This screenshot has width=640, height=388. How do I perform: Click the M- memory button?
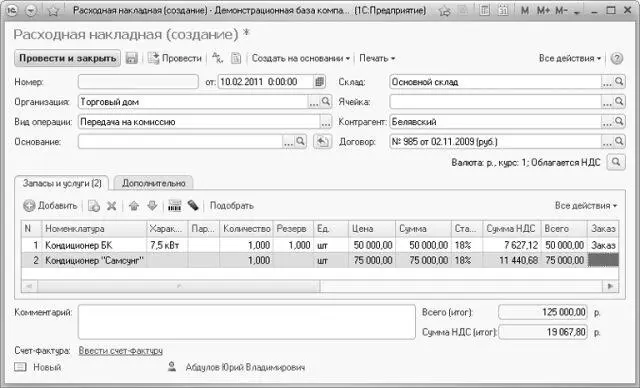[x=561, y=11]
